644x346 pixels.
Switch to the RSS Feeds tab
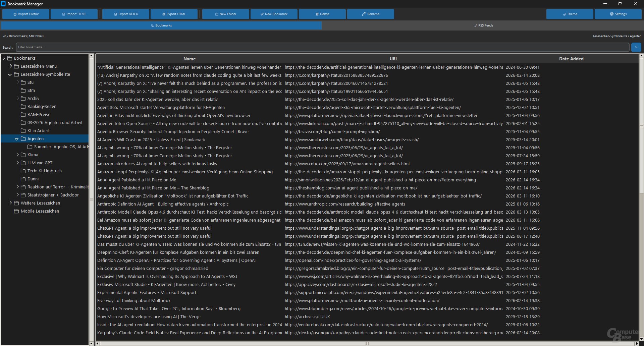[x=483, y=25]
